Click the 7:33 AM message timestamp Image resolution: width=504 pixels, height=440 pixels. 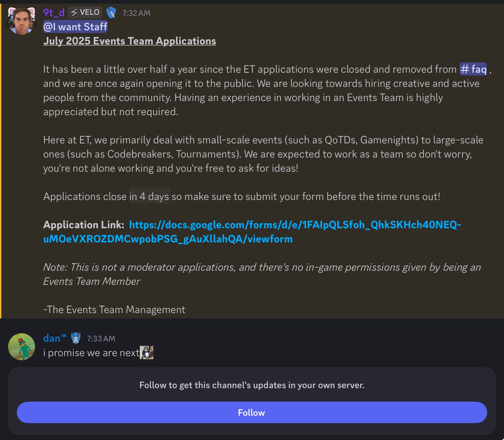[101, 339]
